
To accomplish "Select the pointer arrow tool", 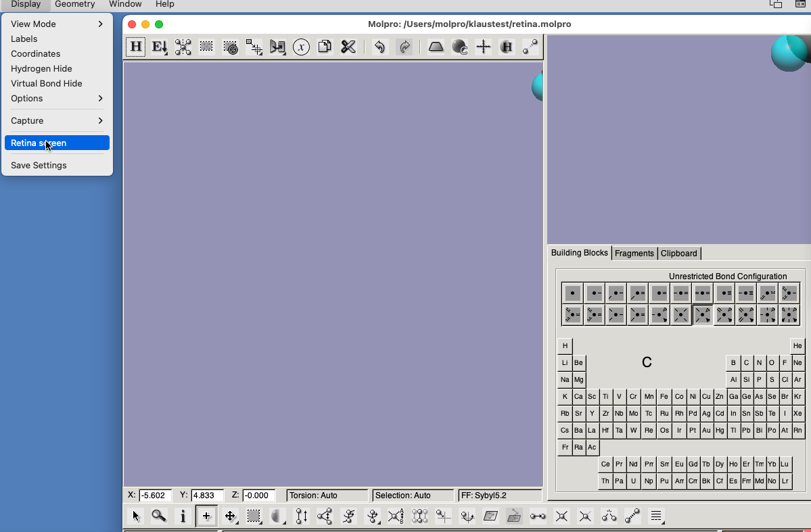I will click(x=135, y=516).
